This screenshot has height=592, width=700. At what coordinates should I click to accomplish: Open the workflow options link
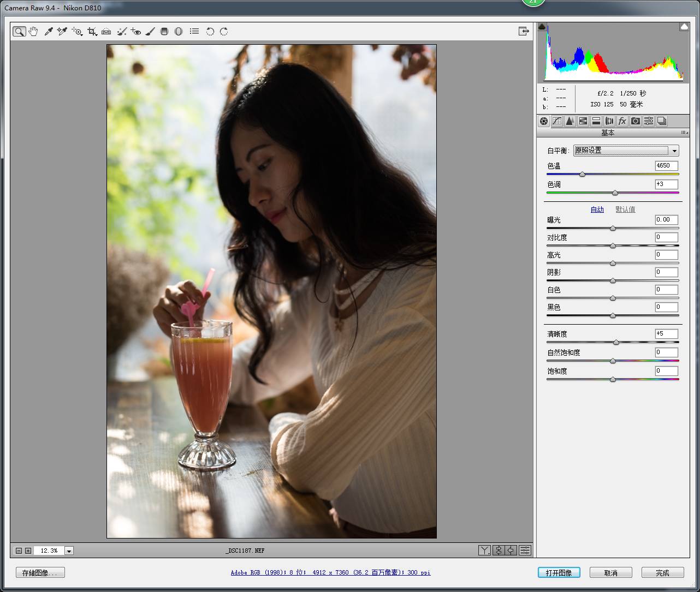coord(330,572)
